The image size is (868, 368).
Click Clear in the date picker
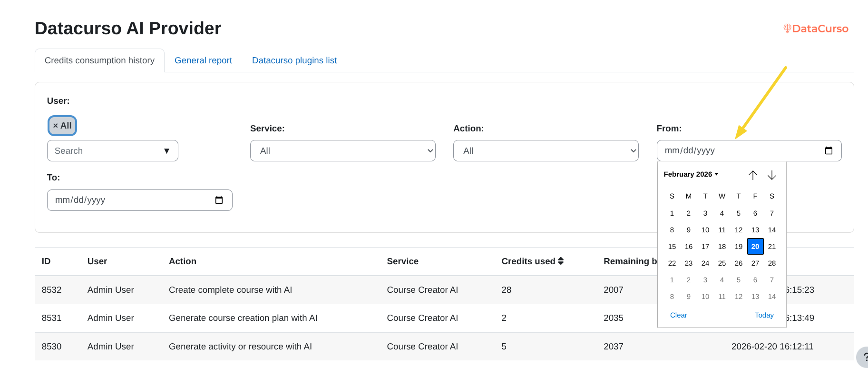(678, 315)
